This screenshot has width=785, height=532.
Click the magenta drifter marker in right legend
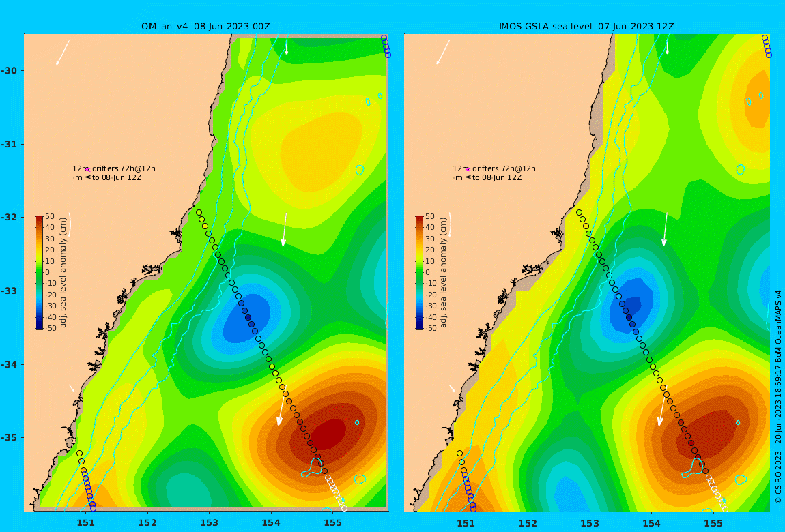(468, 170)
